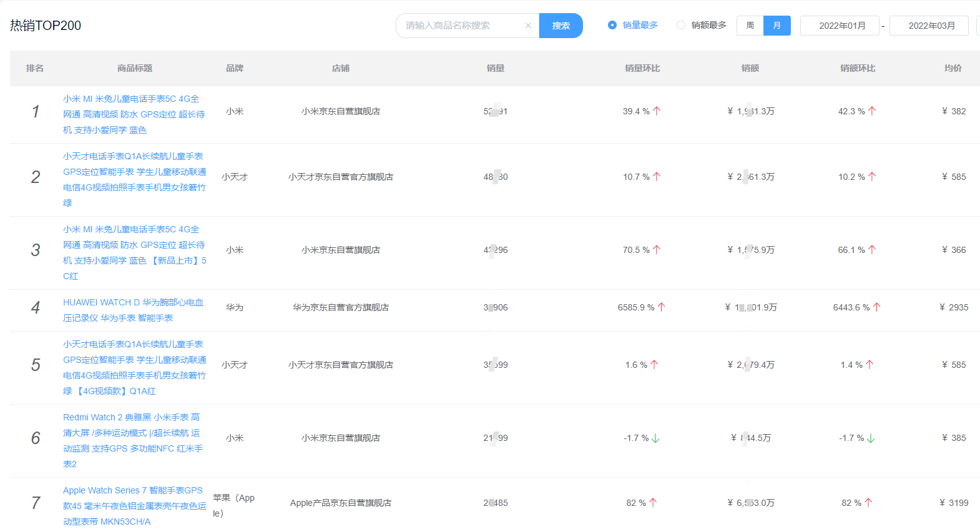Click the 店铺 column header
The width and height of the screenshot is (980, 529).
pyautogui.click(x=341, y=68)
